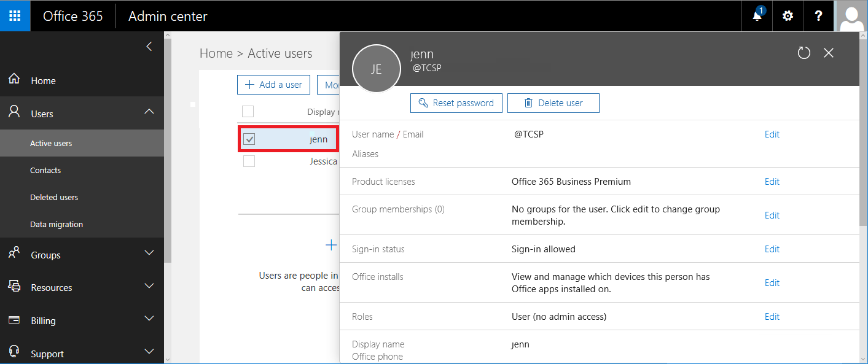868x364 pixels.
Task: Open the notifications bell
Action: coord(757,16)
